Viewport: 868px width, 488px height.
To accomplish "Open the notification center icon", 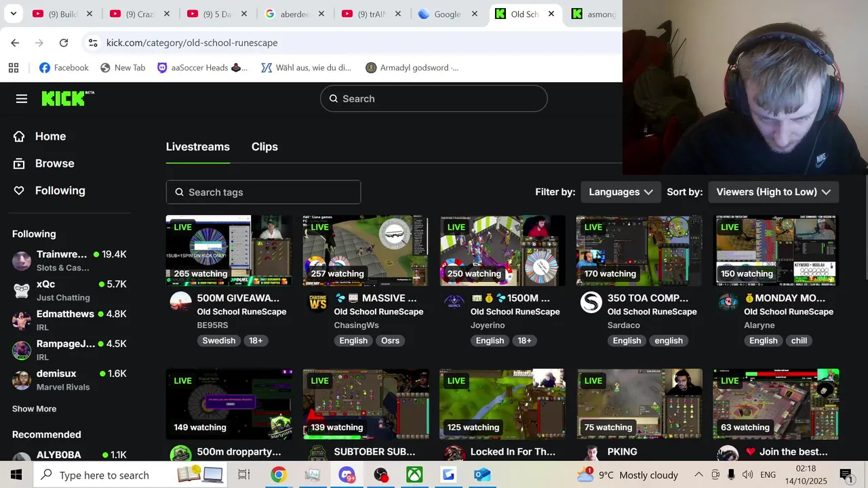I will point(846,474).
